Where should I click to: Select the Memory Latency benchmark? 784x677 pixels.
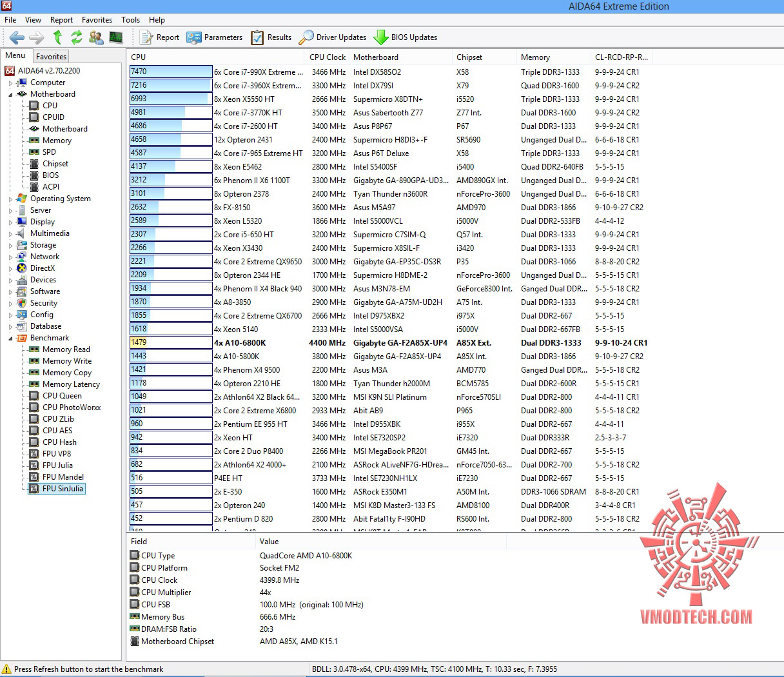[x=71, y=384]
